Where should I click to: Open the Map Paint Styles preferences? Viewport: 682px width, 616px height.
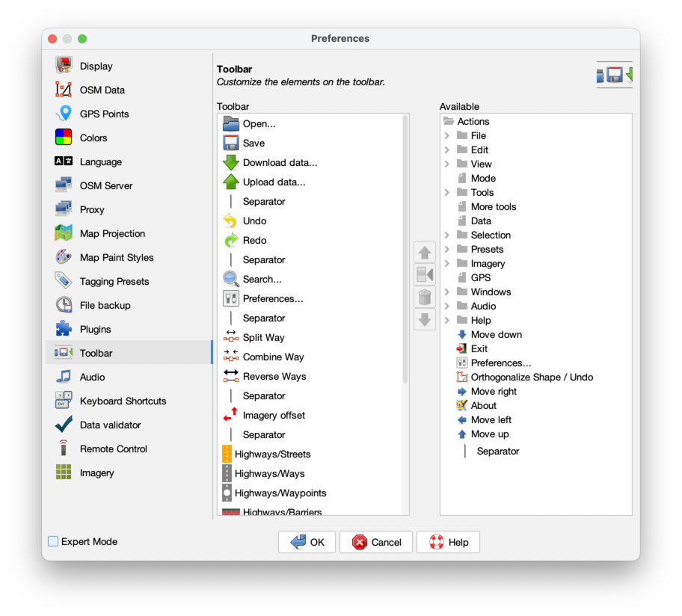(116, 258)
